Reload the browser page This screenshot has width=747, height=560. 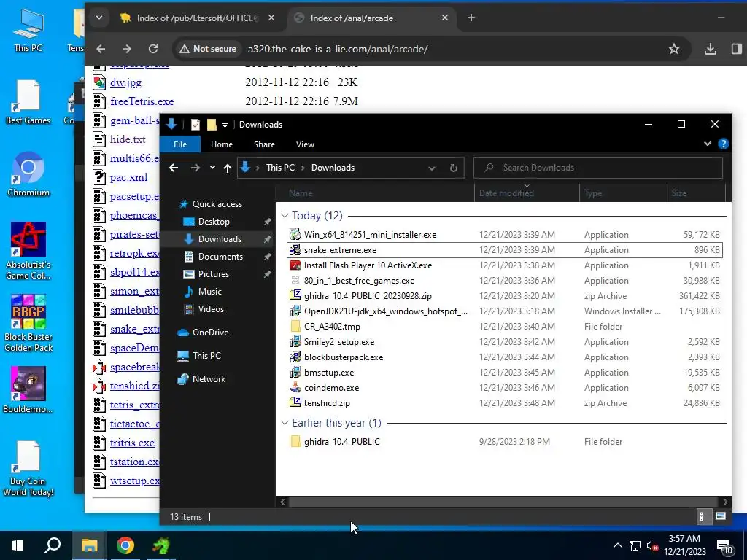153,49
